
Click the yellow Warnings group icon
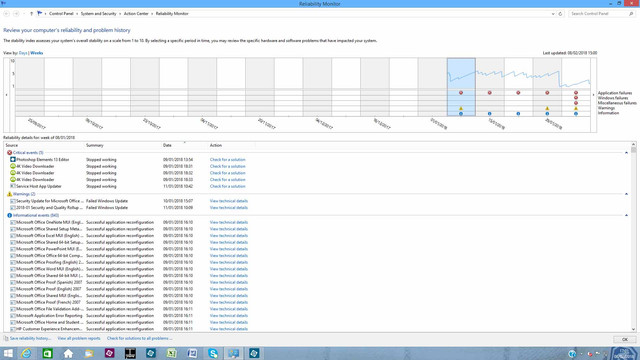click(9, 194)
